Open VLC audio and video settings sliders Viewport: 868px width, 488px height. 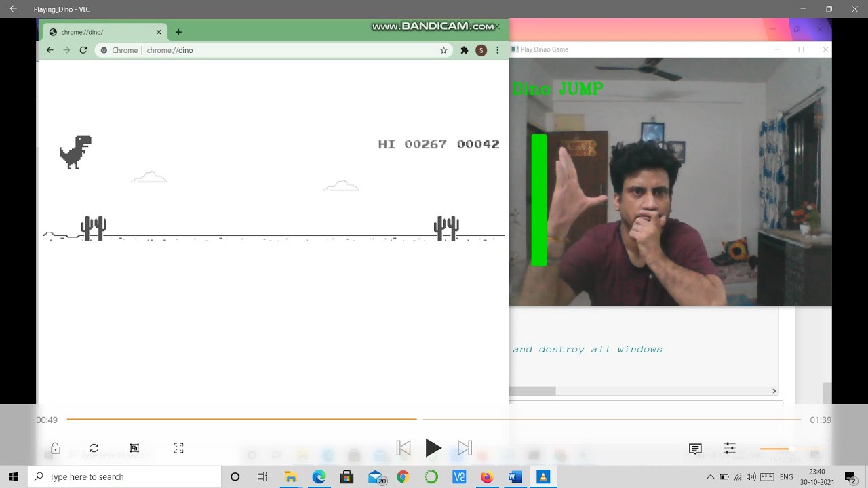(730, 448)
